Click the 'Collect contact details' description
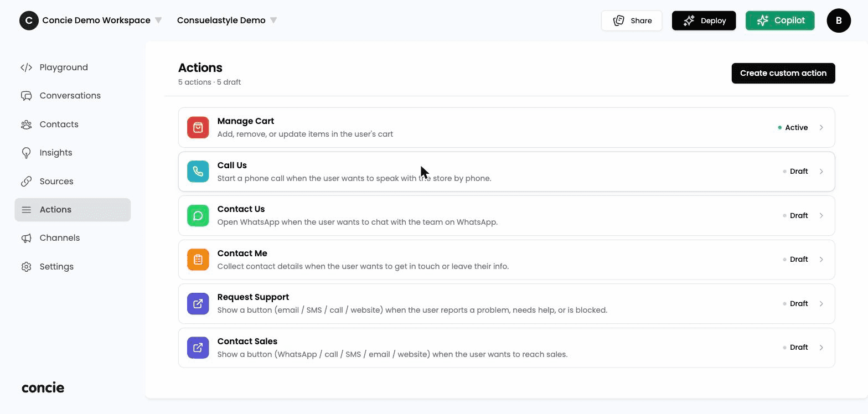Screen dimensions: 868x414 [x=363, y=266]
